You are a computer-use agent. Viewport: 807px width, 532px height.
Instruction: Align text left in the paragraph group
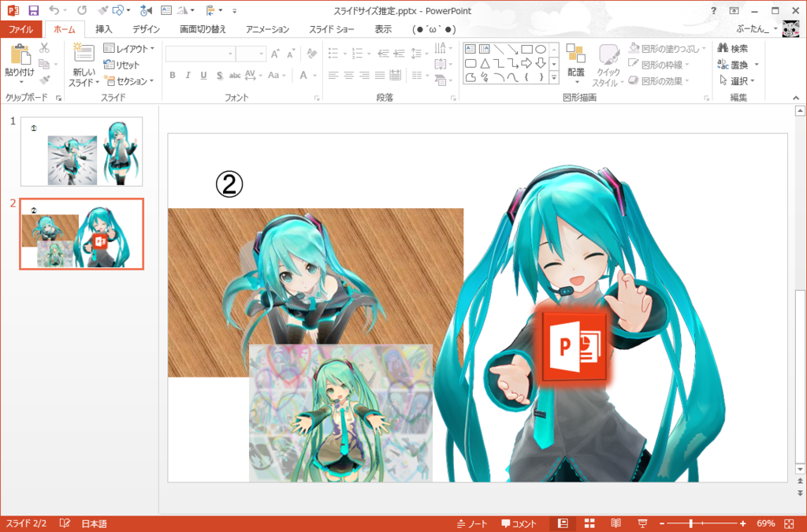[x=333, y=75]
